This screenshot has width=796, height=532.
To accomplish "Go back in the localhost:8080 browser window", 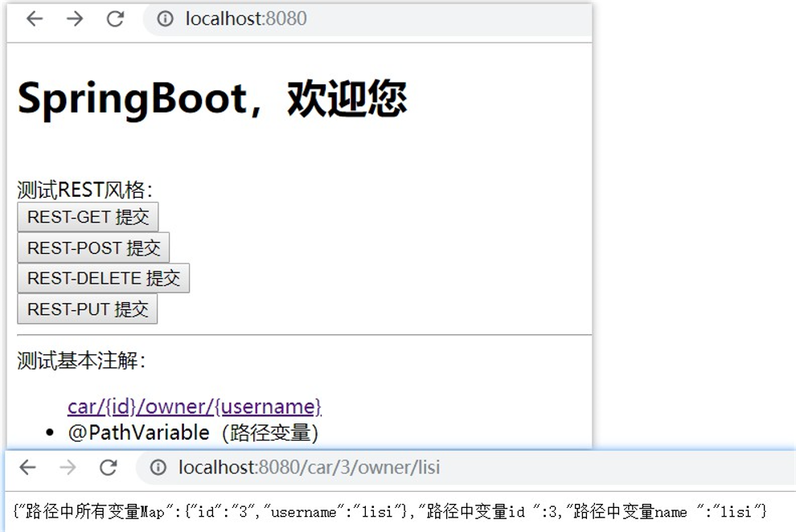I will [35, 19].
